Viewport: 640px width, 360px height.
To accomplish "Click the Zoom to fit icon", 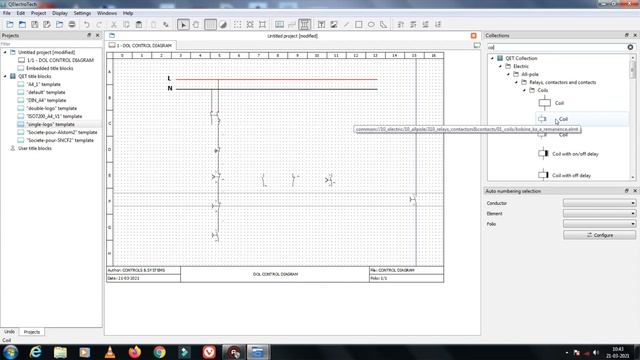I will [262, 24].
